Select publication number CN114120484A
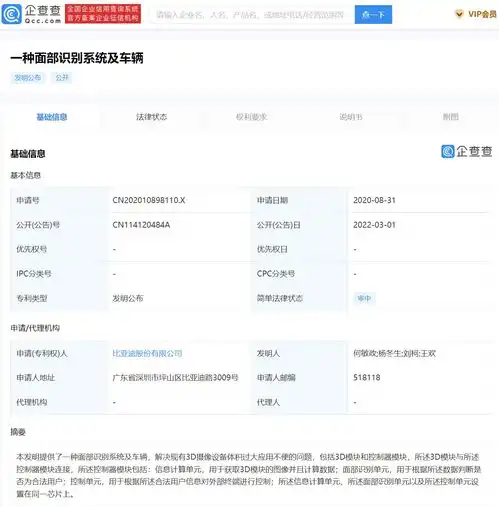The width and height of the screenshot is (499, 507). 141,225
